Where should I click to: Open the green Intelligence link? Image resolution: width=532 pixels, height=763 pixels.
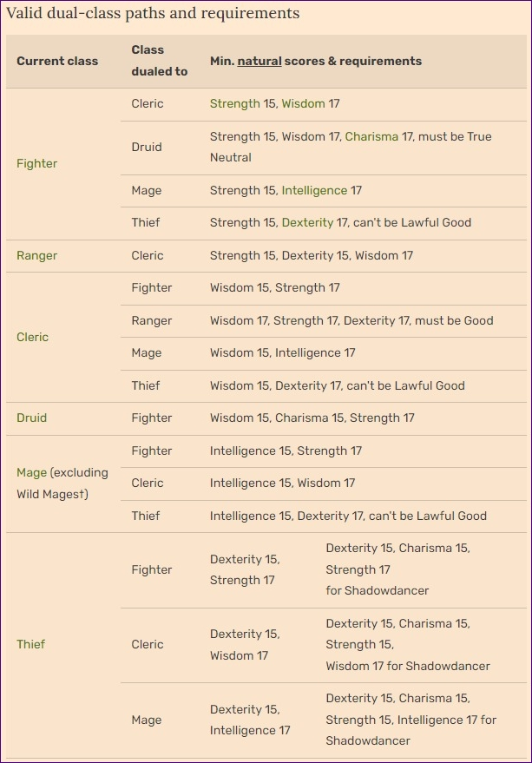point(314,190)
